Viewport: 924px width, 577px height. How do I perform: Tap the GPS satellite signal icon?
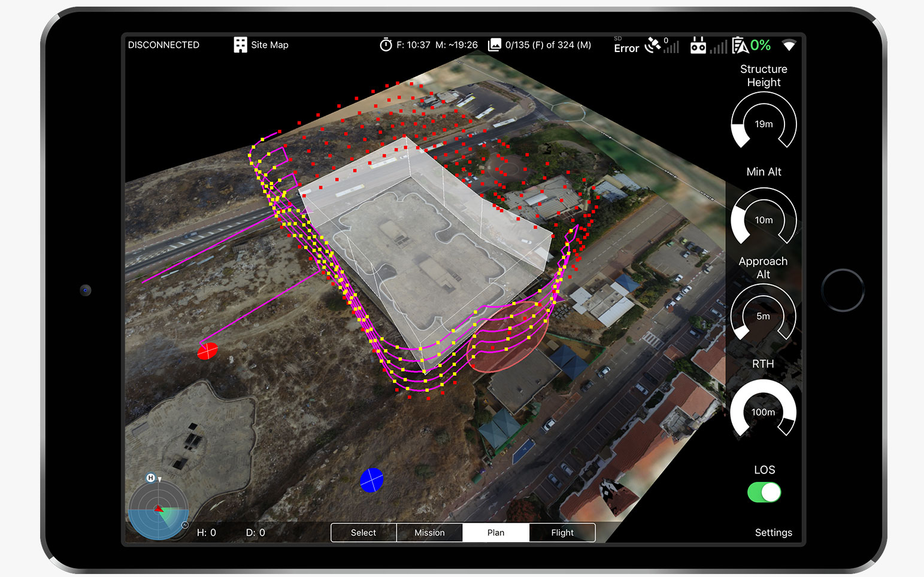[653, 45]
